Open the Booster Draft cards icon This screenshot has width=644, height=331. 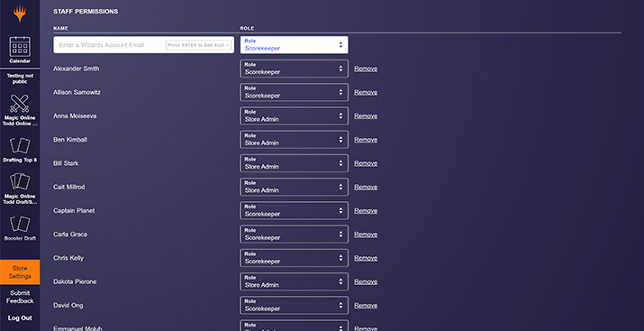click(x=20, y=224)
